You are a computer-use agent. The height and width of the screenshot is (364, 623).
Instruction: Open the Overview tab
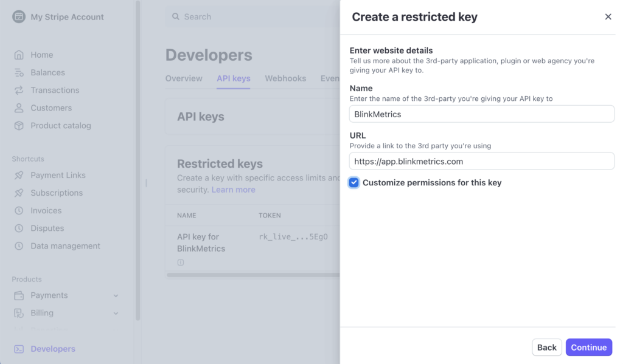[x=184, y=78]
